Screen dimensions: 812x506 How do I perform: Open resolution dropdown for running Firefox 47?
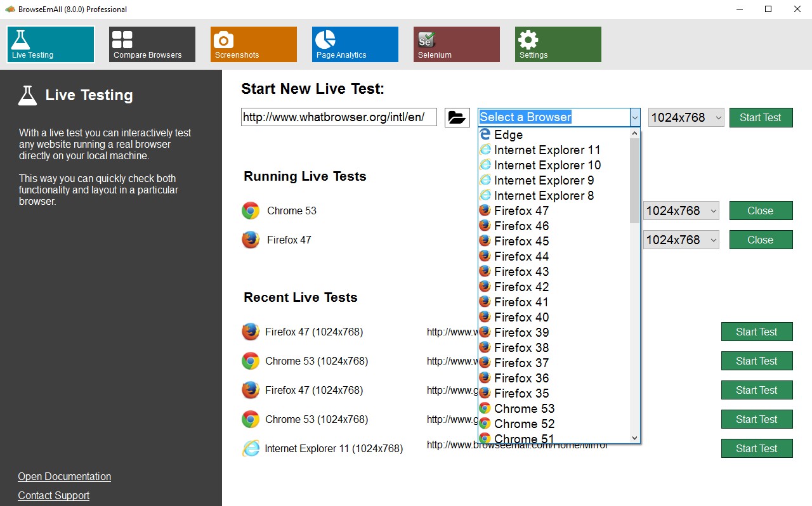[681, 240]
